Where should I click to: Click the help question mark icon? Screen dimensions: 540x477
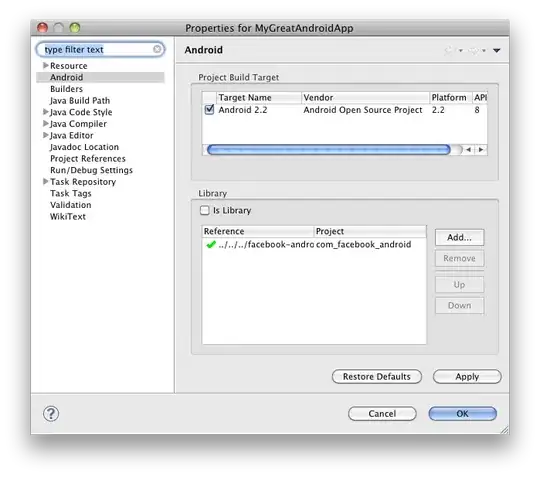(x=51, y=413)
